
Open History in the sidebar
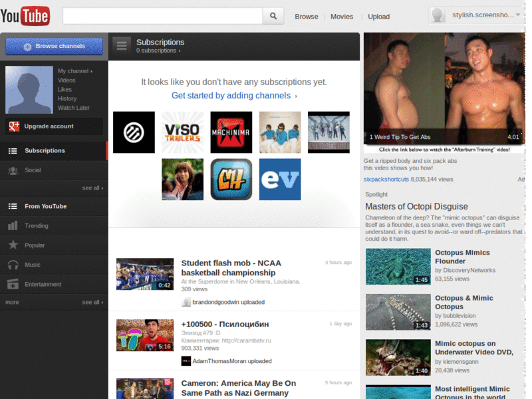click(x=67, y=98)
